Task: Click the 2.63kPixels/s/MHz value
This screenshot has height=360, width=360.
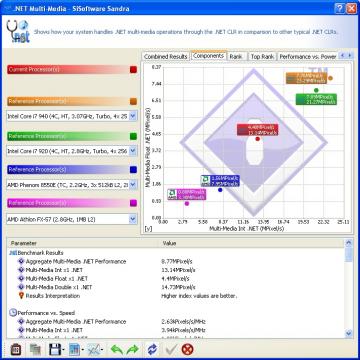Action: (x=183, y=322)
